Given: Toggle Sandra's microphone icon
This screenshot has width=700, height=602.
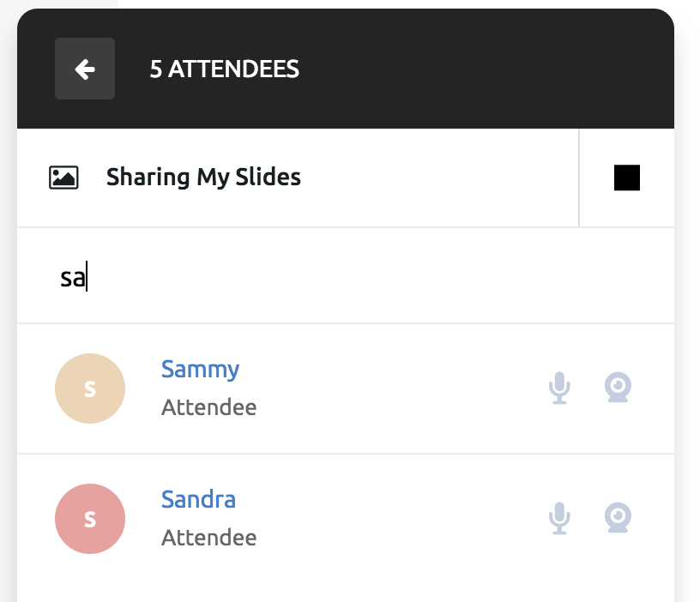Looking at the screenshot, I should coord(559,518).
